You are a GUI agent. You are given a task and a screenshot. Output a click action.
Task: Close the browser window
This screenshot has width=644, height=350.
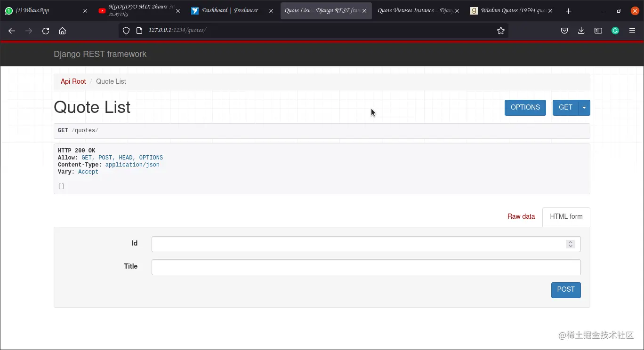pos(635,11)
